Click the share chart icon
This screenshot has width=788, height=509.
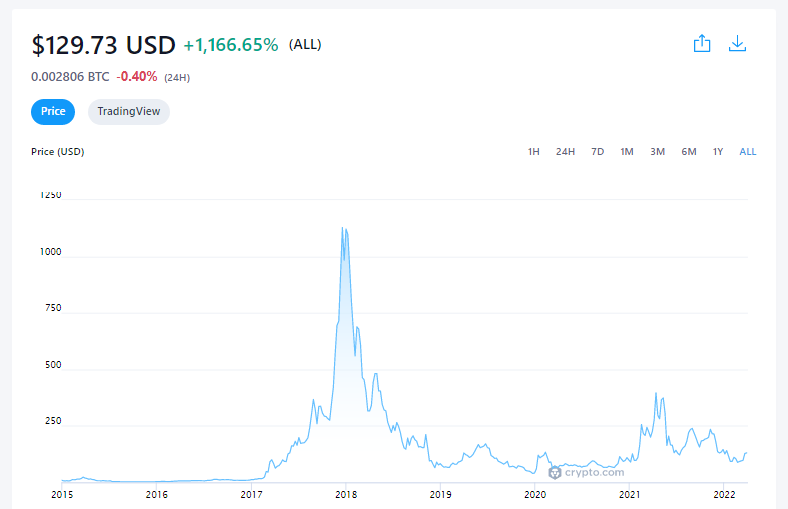[702, 44]
